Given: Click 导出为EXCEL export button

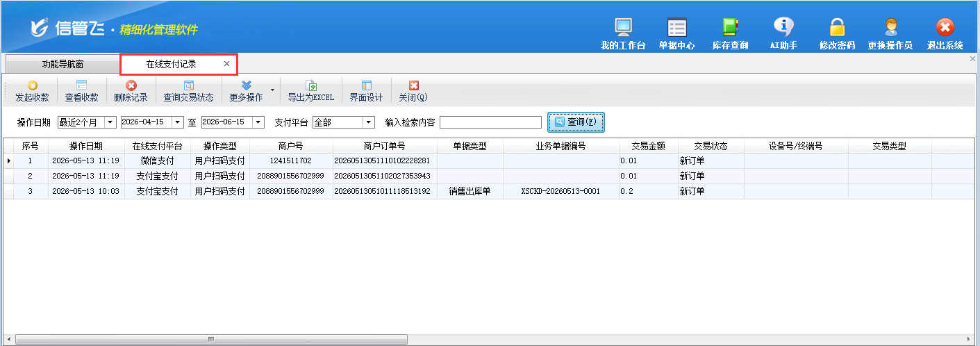Looking at the screenshot, I should pyautogui.click(x=311, y=92).
